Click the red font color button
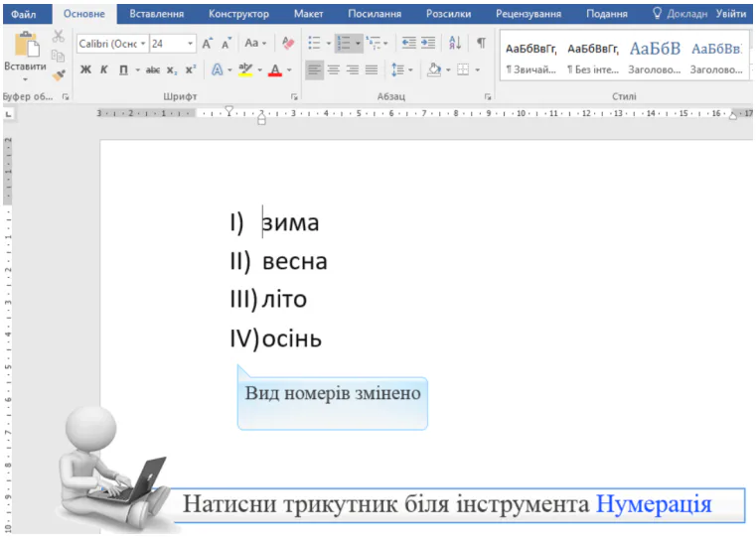 click(x=275, y=70)
